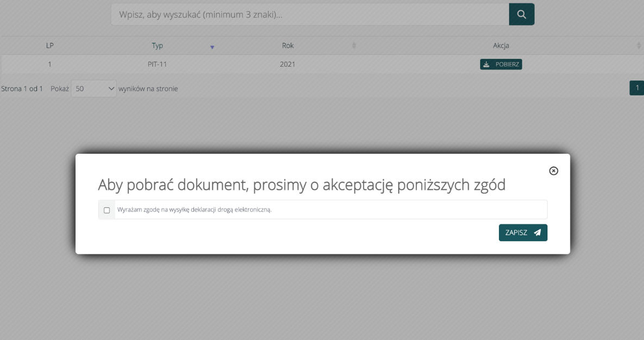Viewport: 644px width, 340px height.
Task: Click the sort arrow beside Typ column
Action: [x=212, y=47]
